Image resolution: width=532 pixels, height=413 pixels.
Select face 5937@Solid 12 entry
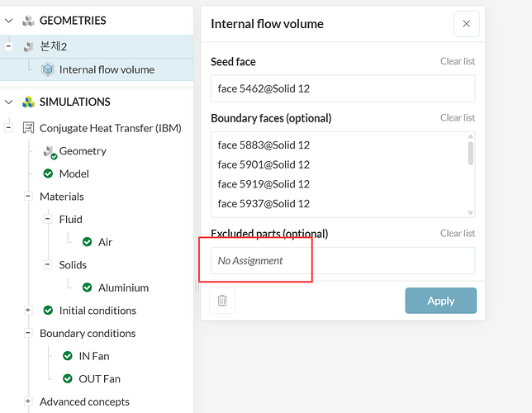[264, 204]
